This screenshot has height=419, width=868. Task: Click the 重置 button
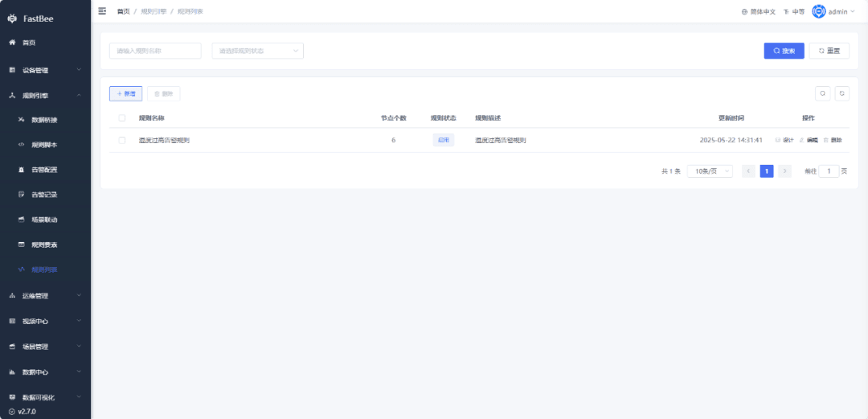(829, 51)
